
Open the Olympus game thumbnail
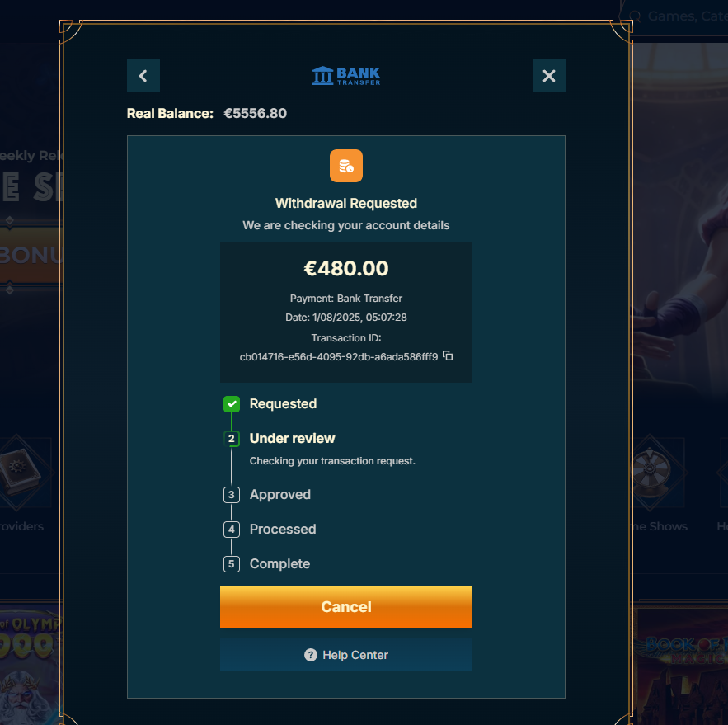[x=31, y=665]
